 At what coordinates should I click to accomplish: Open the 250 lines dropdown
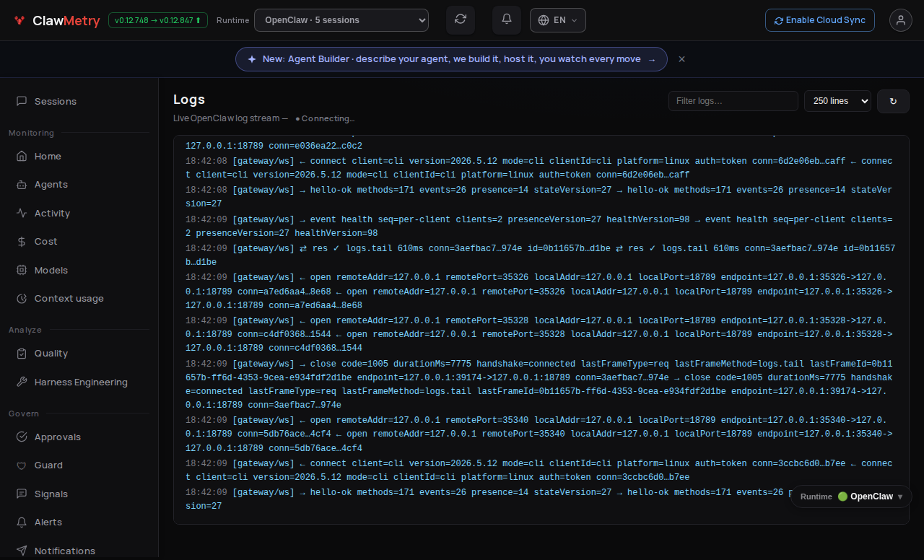coord(837,101)
